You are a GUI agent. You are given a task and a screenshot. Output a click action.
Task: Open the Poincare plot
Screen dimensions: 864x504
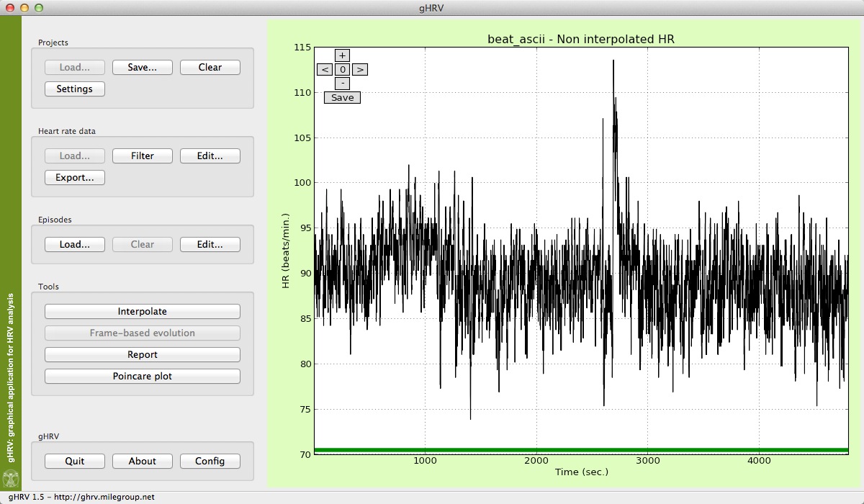[143, 377]
